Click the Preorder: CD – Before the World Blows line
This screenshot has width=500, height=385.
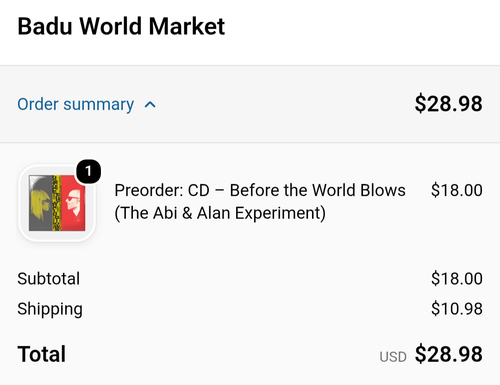[x=260, y=190]
